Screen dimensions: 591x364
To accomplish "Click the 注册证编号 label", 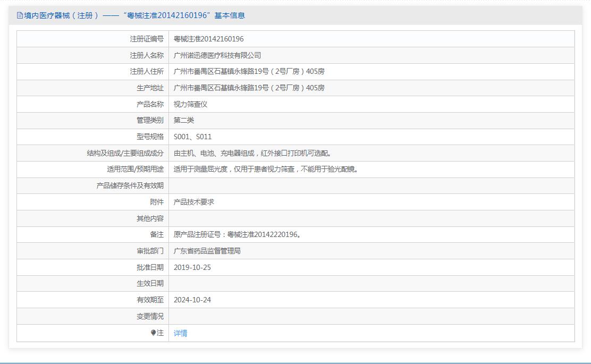I will [x=147, y=39].
